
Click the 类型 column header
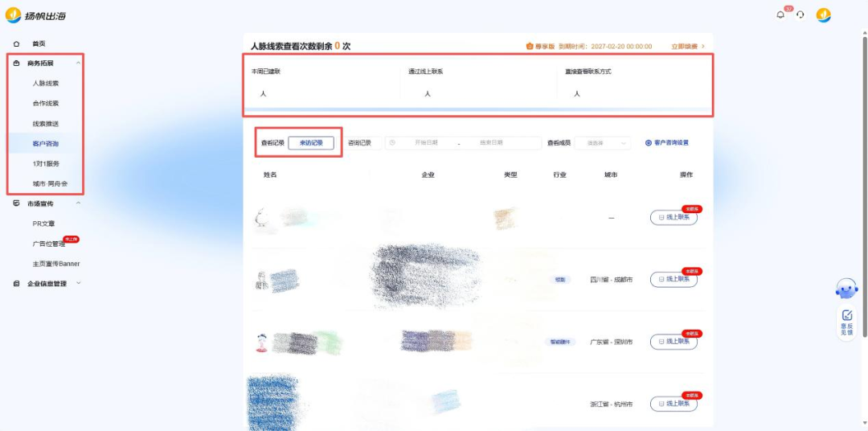pos(510,175)
